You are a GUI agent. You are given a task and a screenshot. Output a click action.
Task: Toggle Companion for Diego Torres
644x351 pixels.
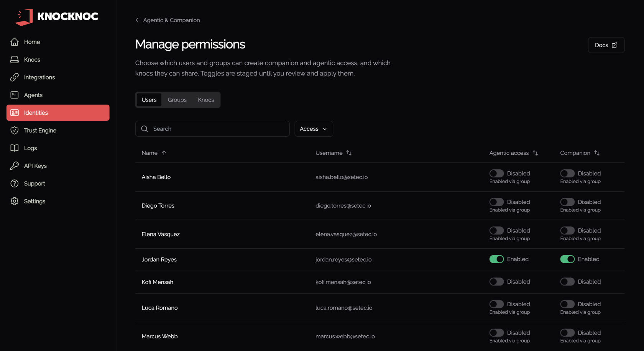567,202
